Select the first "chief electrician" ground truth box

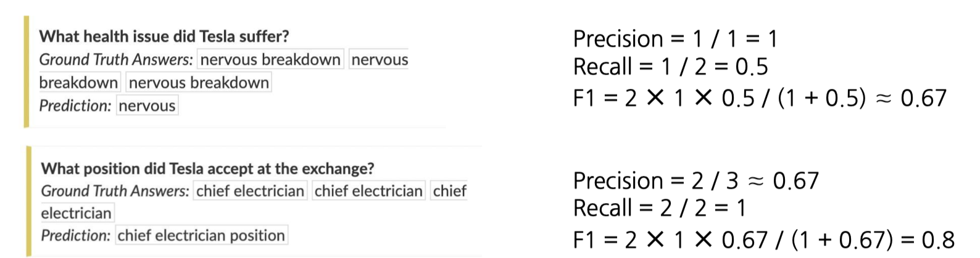250,191
